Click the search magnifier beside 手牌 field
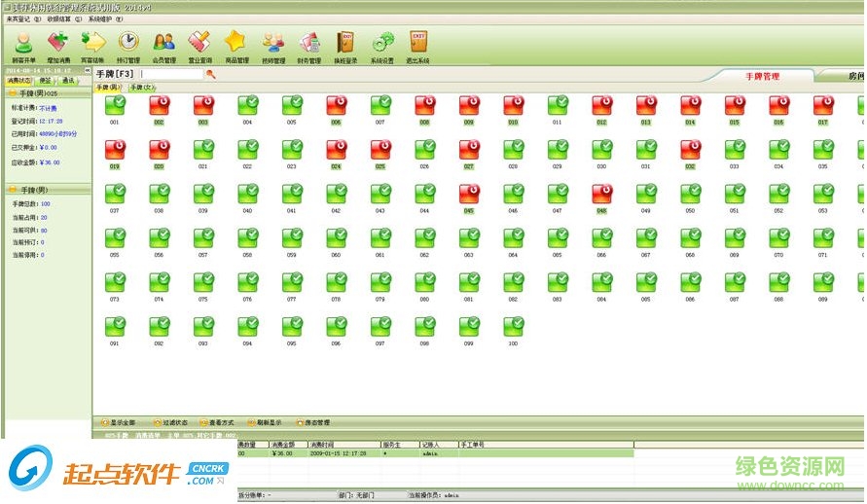The width and height of the screenshot is (867, 504). point(210,74)
